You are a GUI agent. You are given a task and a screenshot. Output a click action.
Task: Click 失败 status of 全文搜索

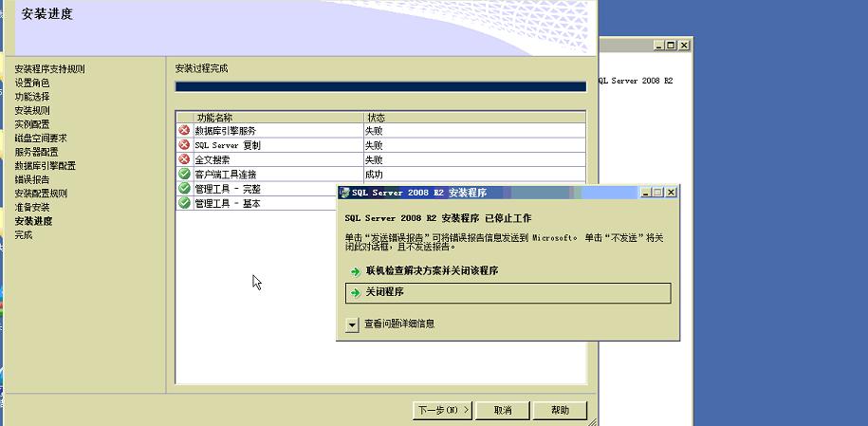coord(374,159)
